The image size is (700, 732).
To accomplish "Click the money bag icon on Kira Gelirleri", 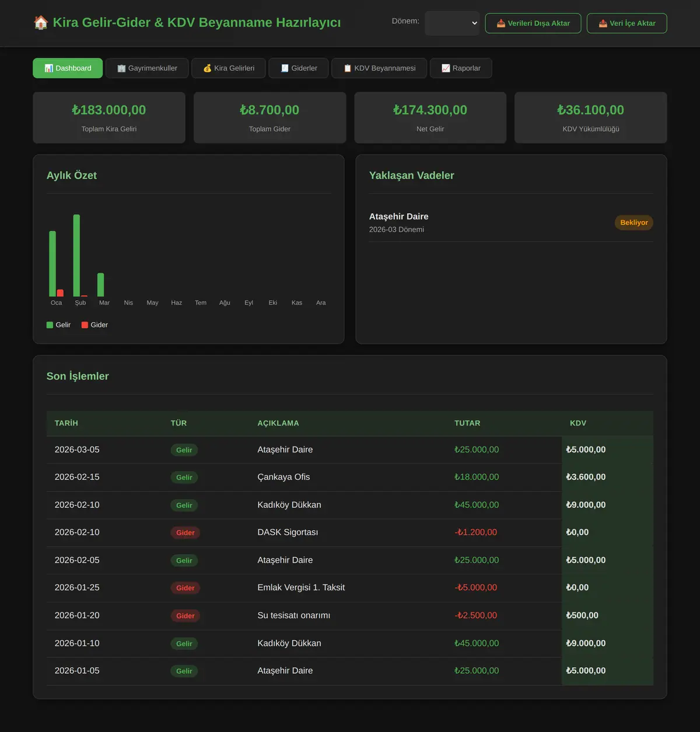I will tap(207, 68).
